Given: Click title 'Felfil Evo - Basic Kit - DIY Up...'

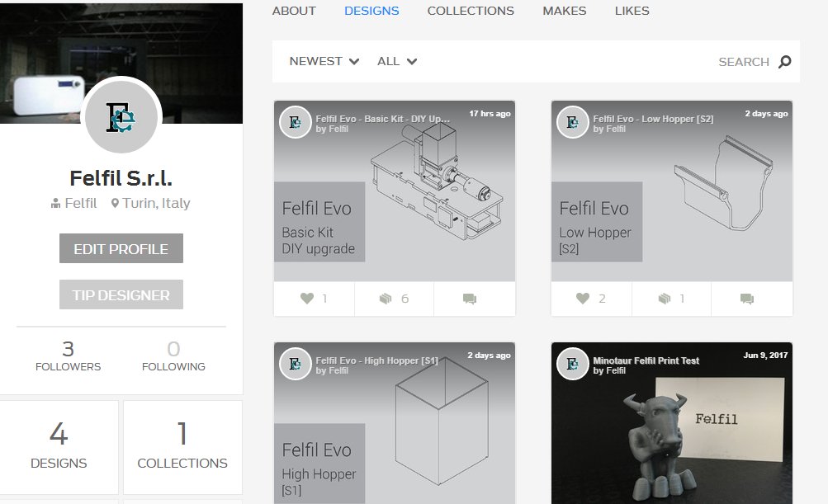Looking at the screenshot, I should point(383,119).
